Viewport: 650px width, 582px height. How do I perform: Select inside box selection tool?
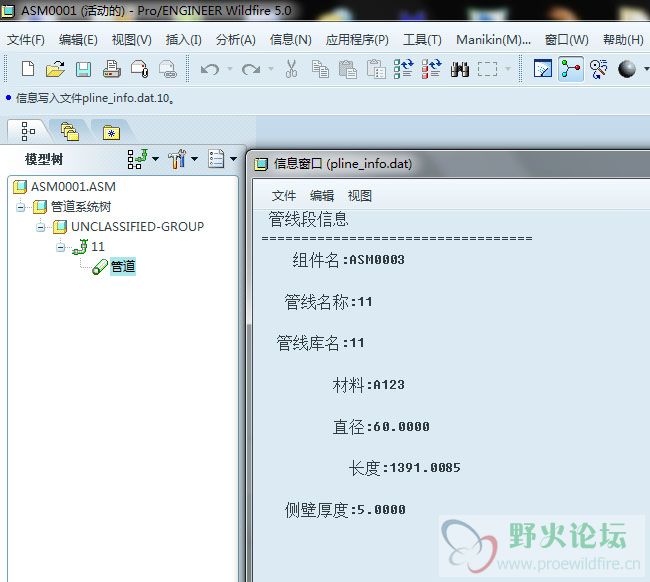pyautogui.click(x=488, y=69)
